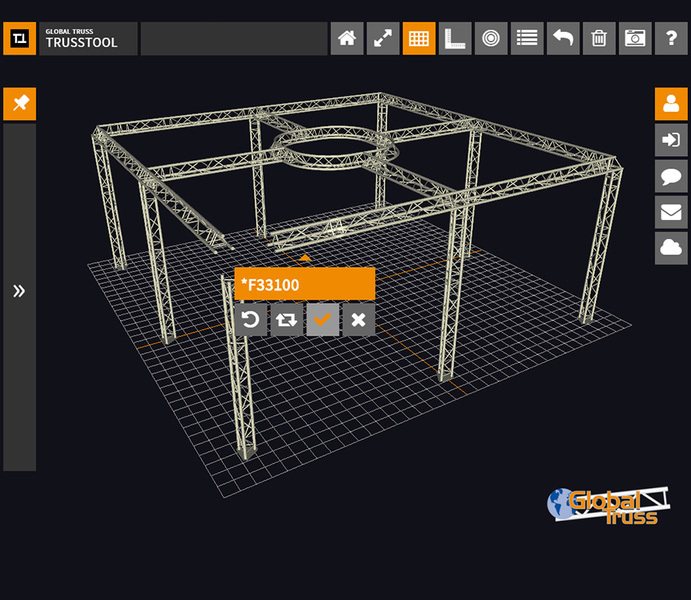
Task: Undo the last action with arrow icon
Action: tap(563, 39)
